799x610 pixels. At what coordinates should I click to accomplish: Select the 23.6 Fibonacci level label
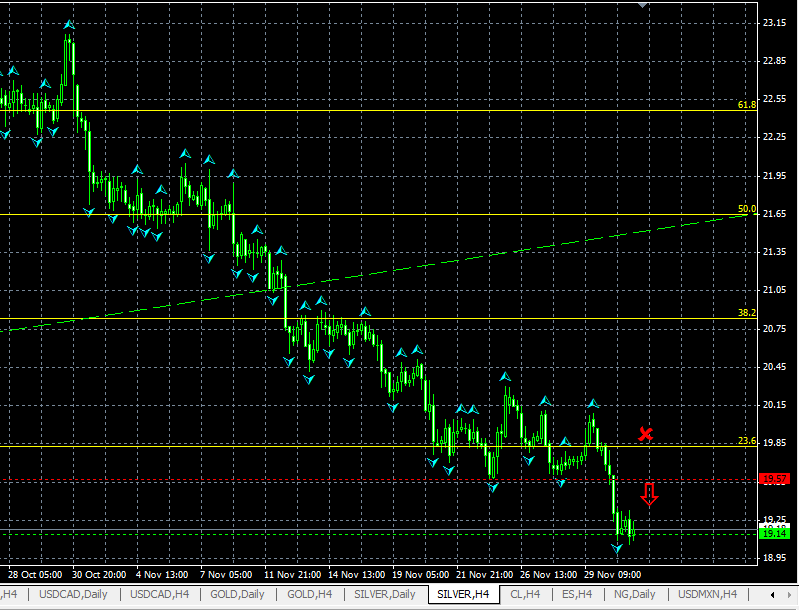(746, 441)
